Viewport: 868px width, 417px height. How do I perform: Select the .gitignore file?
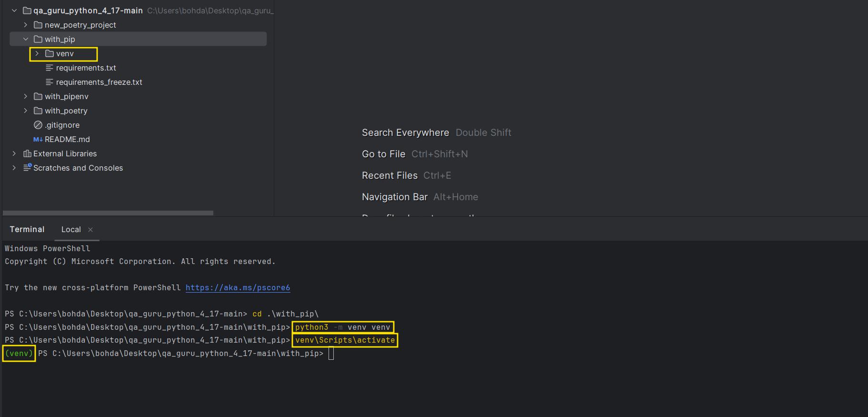tap(62, 125)
